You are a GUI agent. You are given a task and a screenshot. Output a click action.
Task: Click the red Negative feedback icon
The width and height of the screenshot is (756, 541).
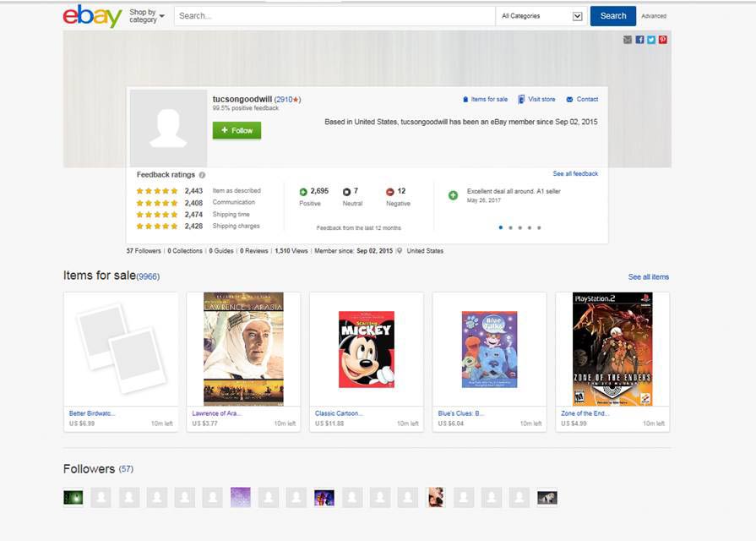[390, 192]
